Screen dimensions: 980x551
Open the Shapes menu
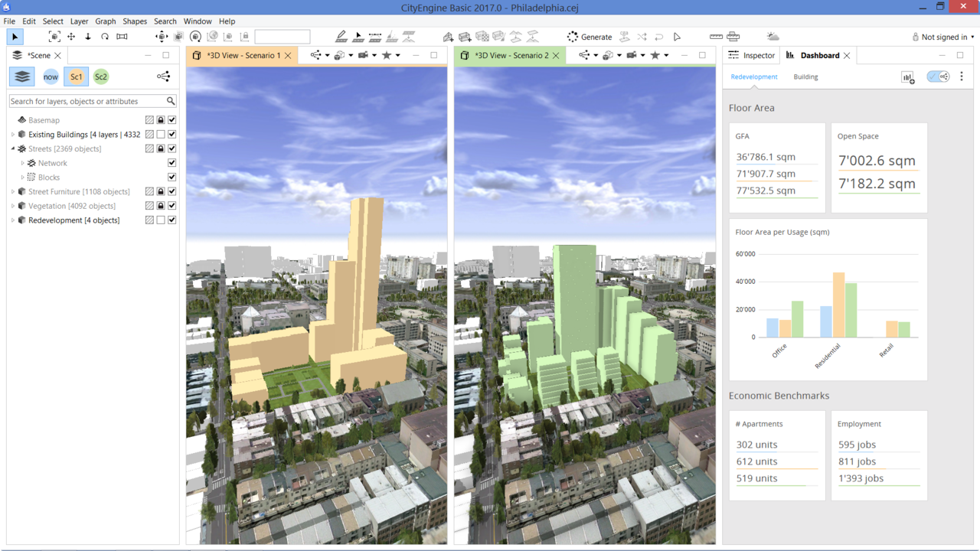(x=135, y=21)
